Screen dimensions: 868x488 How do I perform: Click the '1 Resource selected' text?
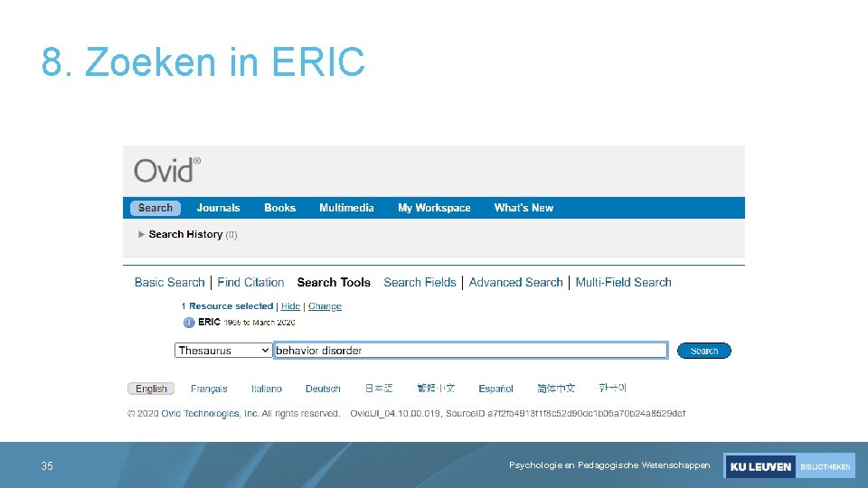pos(227,306)
